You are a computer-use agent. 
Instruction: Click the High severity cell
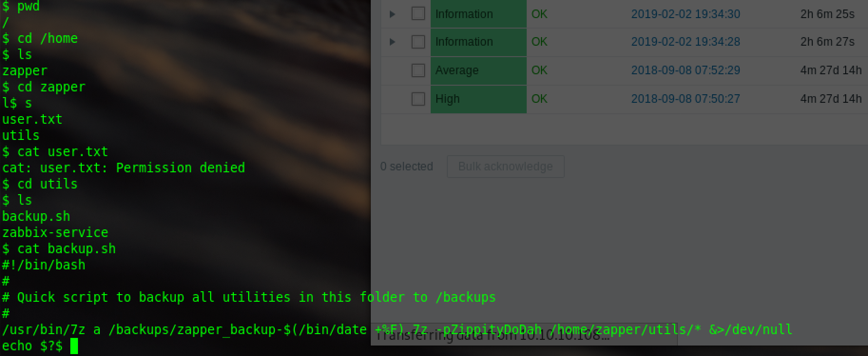pos(479,99)
